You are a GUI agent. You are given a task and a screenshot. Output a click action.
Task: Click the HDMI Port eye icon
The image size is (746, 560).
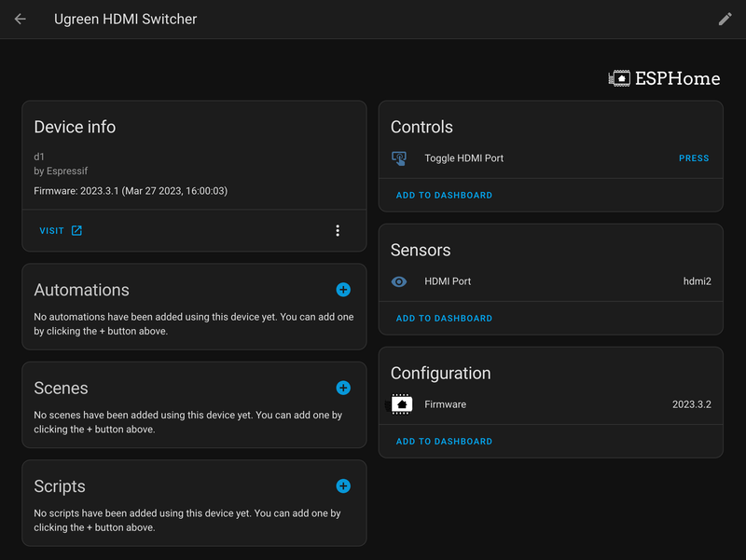coord(399,281)
